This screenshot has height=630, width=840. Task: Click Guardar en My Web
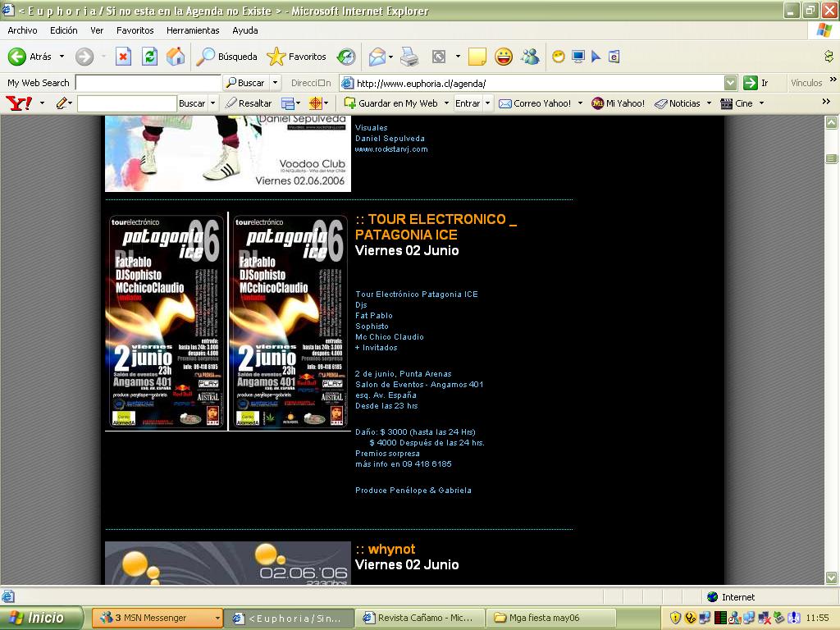pyautogui.click(x=391, y=103)
